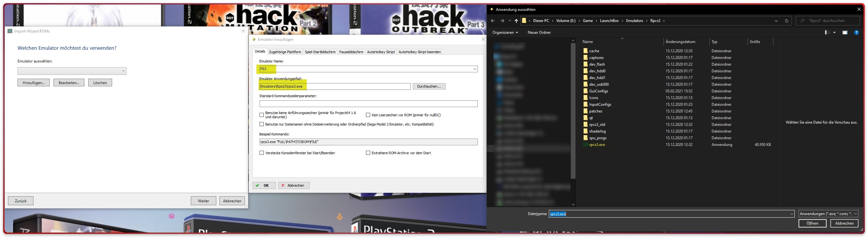
Task: Select the shaderlog folder icon
Action: pos(586,131)
